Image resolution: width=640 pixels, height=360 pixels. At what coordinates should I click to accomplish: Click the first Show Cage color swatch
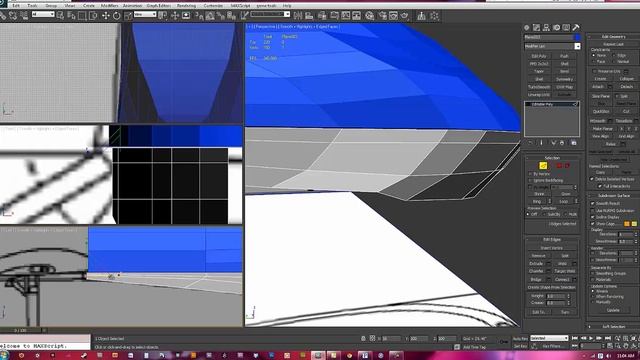(627, 224)
